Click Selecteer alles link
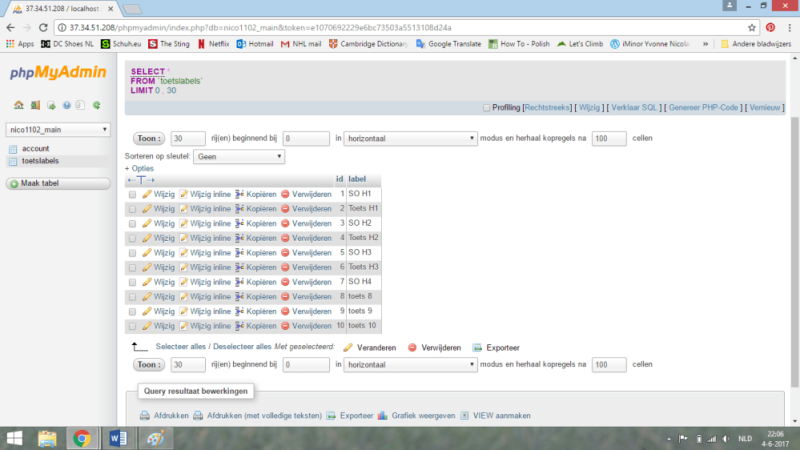 click(x=181, y=347)
